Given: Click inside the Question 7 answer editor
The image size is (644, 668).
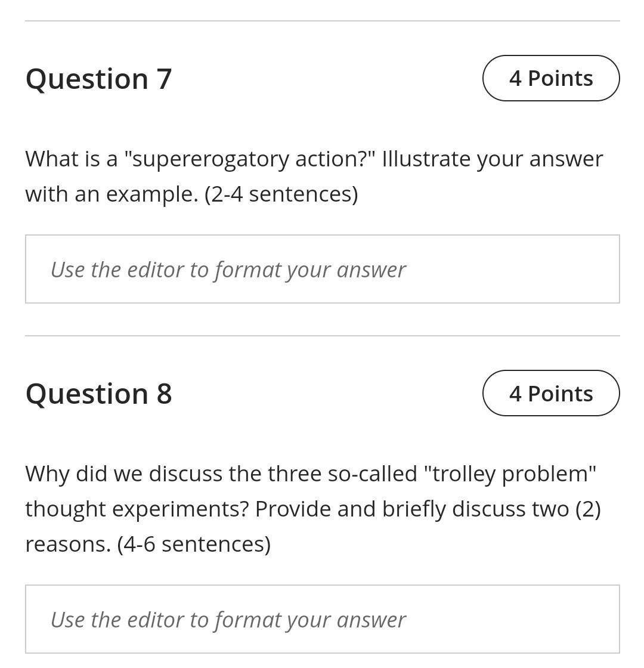Looking at the screenshot, I should coord(322,268).
